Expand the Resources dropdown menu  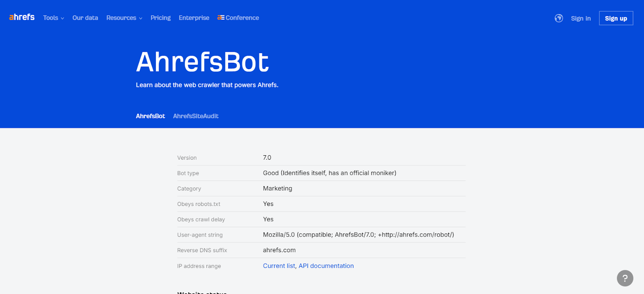tap(124, 18)
